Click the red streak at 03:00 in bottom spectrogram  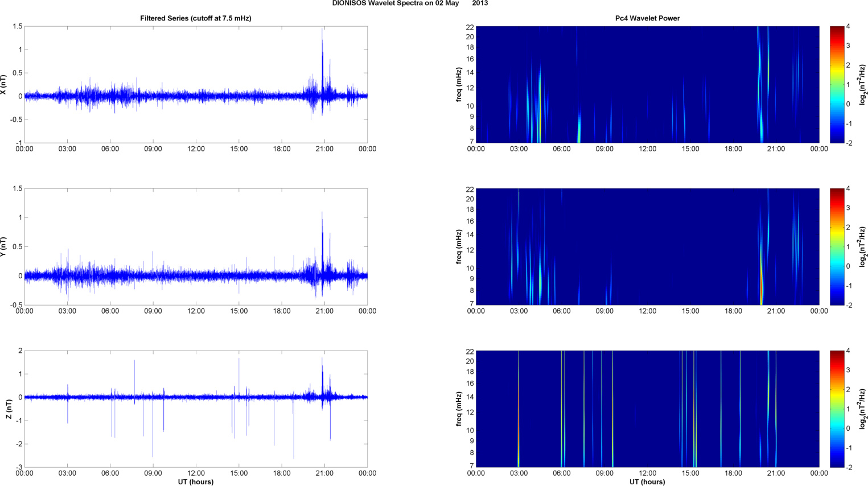point(519,433)
